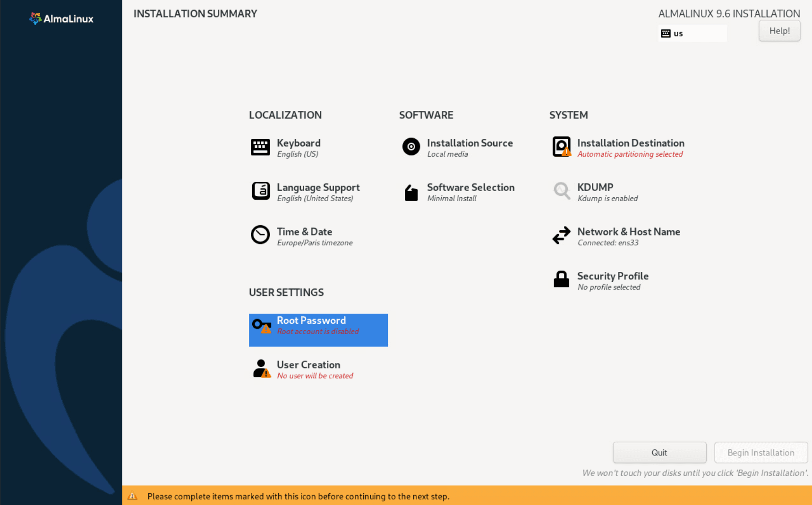The image size is (812, 505).
Task: Click 'Root account is disabled' status text
Action: click(318, 332)
